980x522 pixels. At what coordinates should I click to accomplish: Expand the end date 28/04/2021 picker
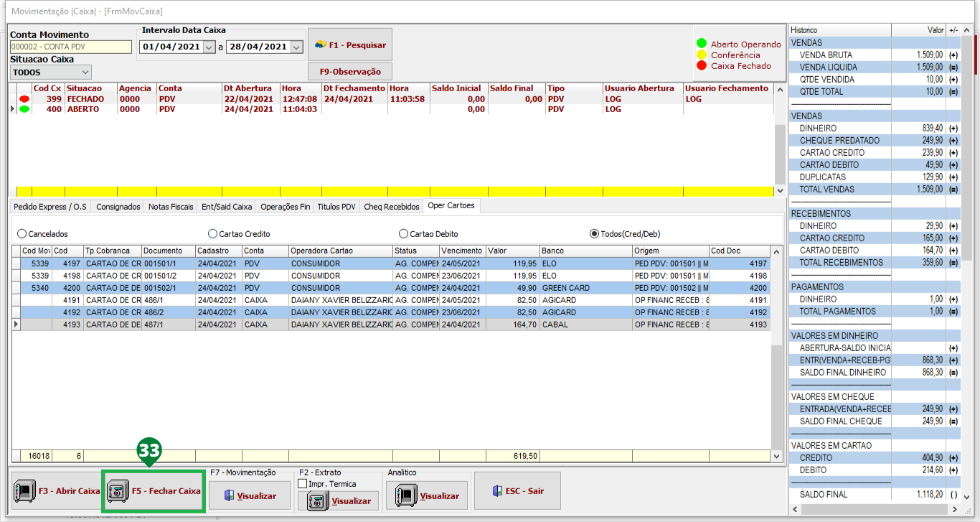click(x=296, y=47)
